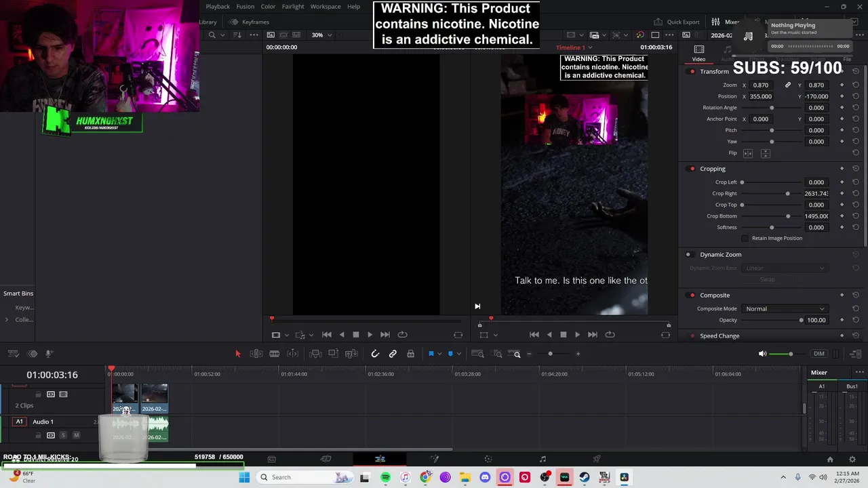The width and height of the screenshot is (868, 488).
Task: Toggle timeline Snapping magnet icon
Action: 375,354
